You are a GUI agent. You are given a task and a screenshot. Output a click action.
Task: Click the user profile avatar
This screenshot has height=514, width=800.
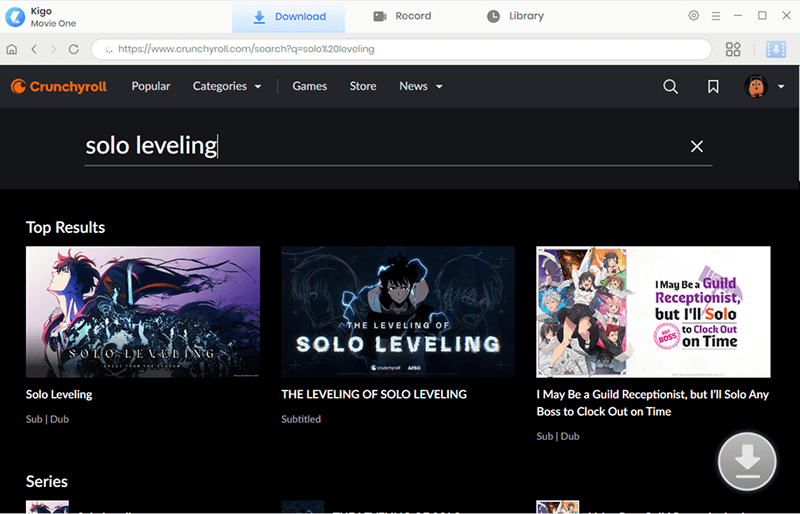pos(756,86)
